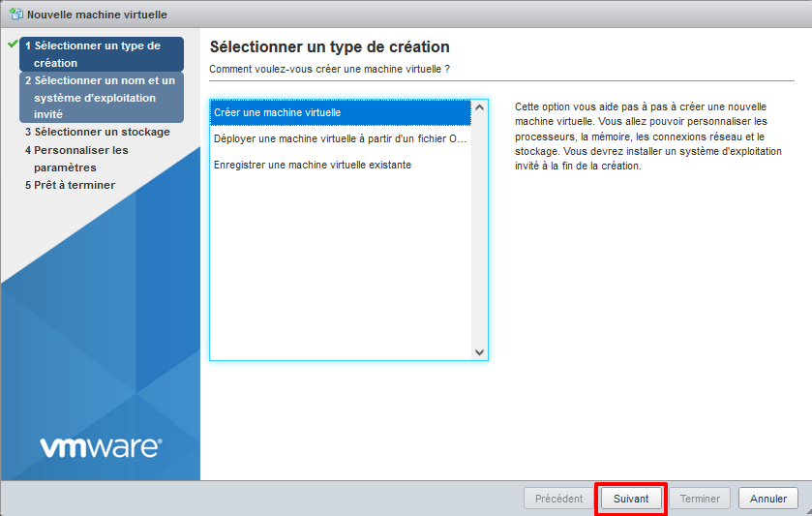Go to step 1 Sélectionner un type de création
The height and width of the screenshot is (516, 812).
(x=100, y=54)
